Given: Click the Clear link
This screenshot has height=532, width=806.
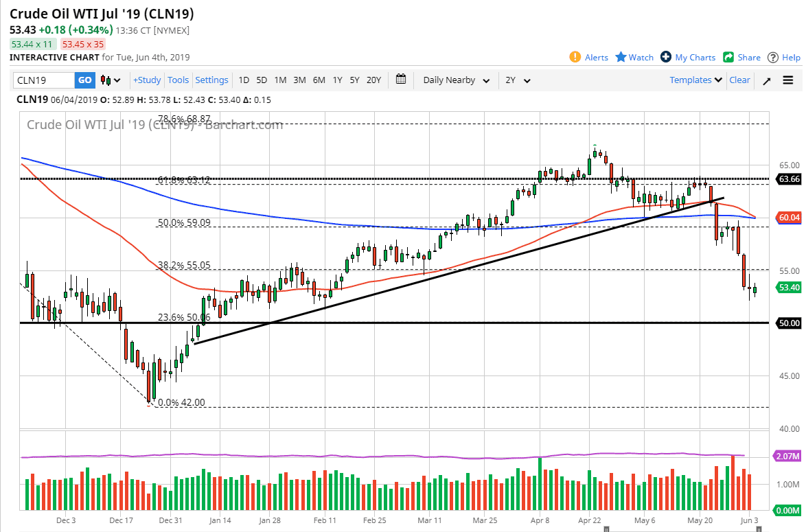Looking at the screenshot, I should (x=739, y=80).
